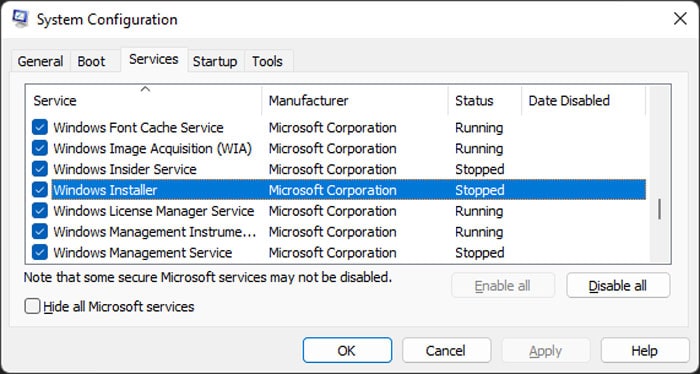Click Stopped status of Windows Management Service
700x374 pixels.
point(479,253)
